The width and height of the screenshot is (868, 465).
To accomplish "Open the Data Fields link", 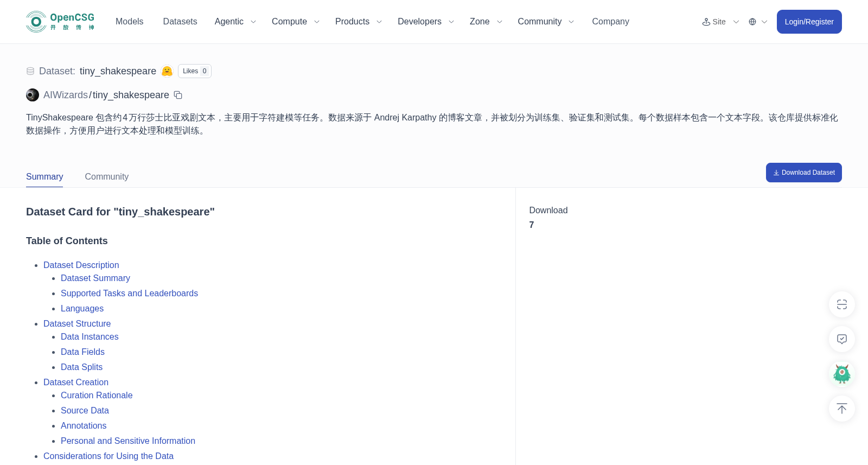I will (x=82, y=352).
